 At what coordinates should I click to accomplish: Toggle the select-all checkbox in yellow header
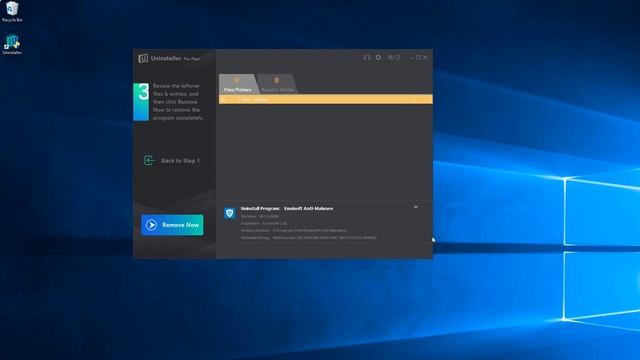click(223, 99)
